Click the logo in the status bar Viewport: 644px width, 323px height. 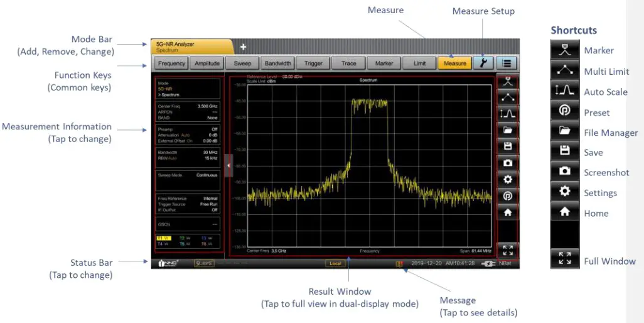[168, 263]
